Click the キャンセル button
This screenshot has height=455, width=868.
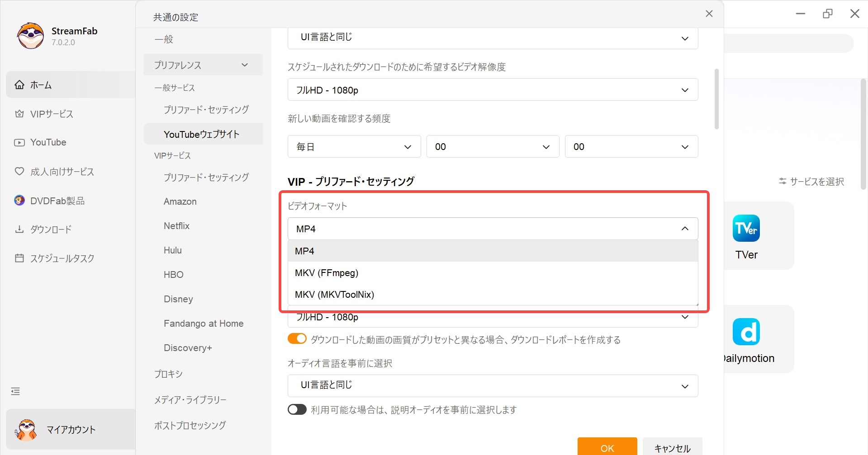click(672, 446)
